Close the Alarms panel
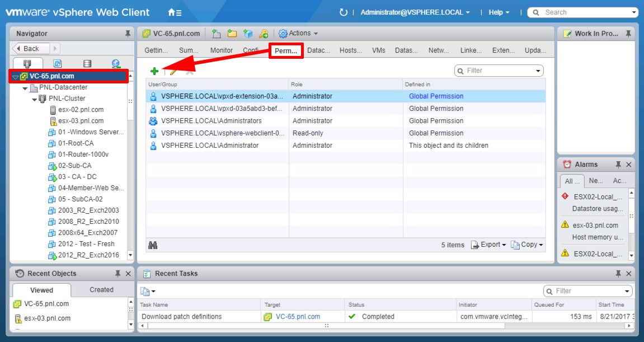The height and width of the screenshot is (342, 644). click(x=629, y=165)
